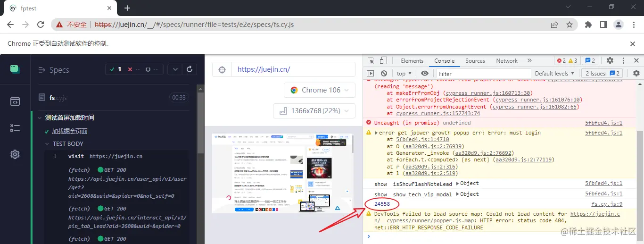Open Cypress settings gear icon

point(15,154)
